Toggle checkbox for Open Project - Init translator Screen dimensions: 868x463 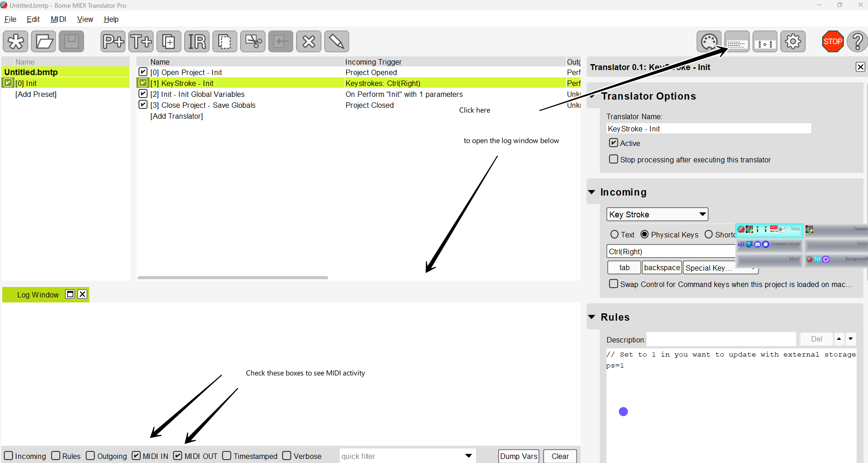[x=143, y=72]
